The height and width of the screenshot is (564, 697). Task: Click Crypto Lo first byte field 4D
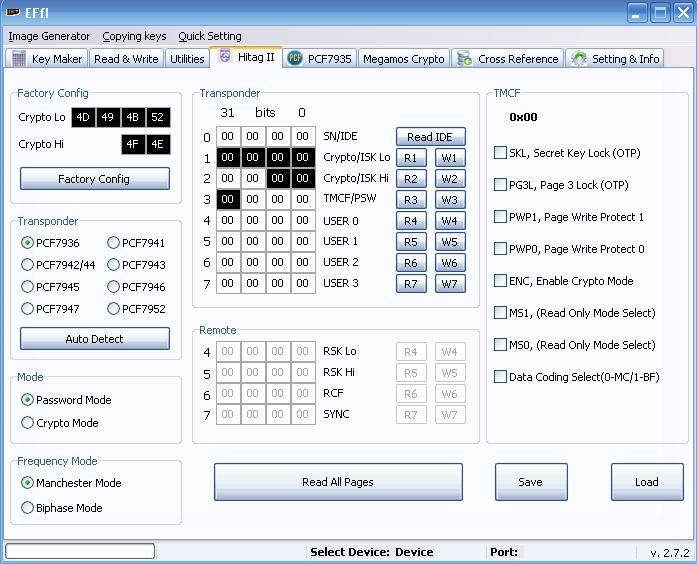[x=83, y=117]
